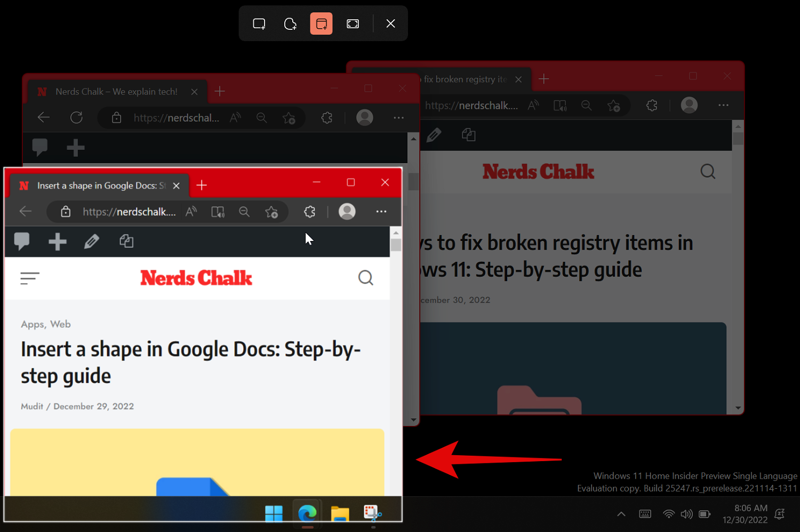This screenshot has height=532, width=800.
Task: Open Extensions in Nerds Chalk homepage window
Action: tap(327, 117)
